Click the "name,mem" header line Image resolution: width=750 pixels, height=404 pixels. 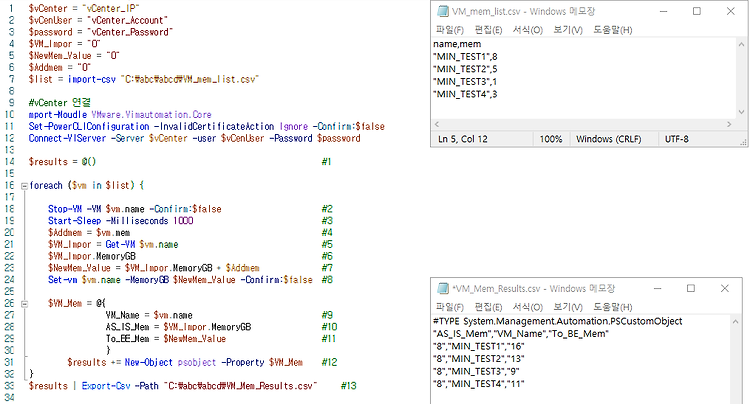point(457,44)
